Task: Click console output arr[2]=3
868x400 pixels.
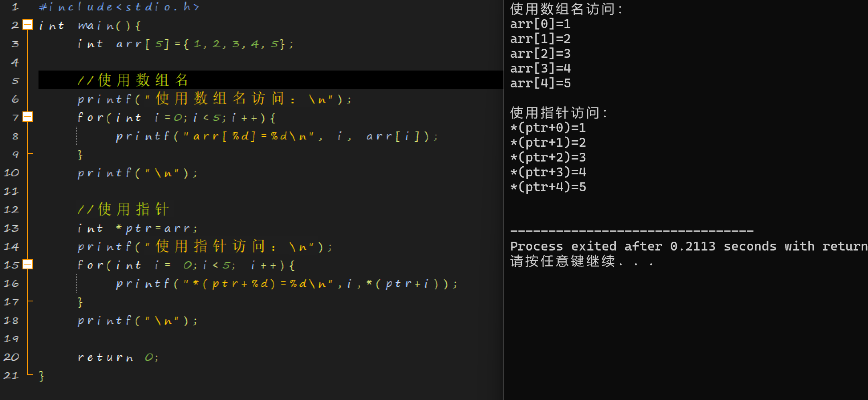Action: click(540, 54)
